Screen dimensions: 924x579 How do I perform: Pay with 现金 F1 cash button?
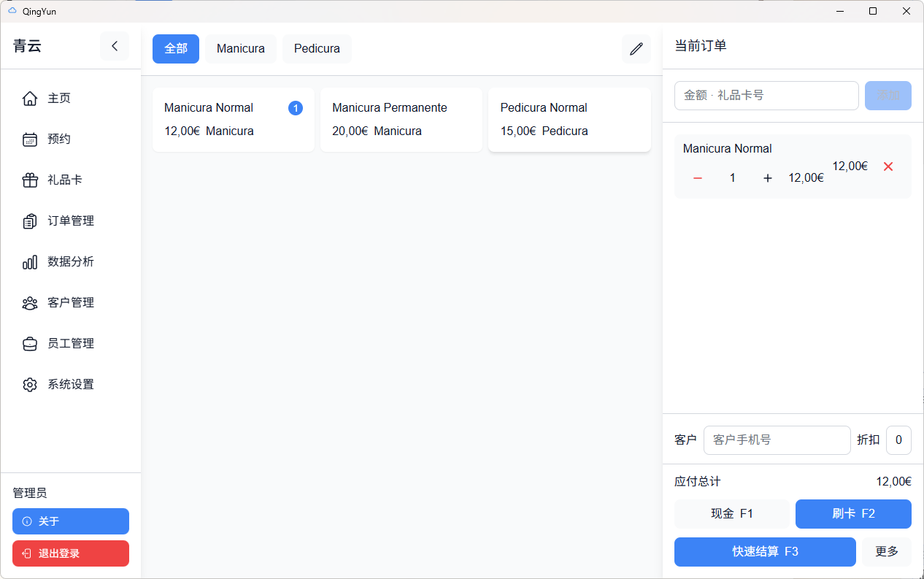click(732, 514)
